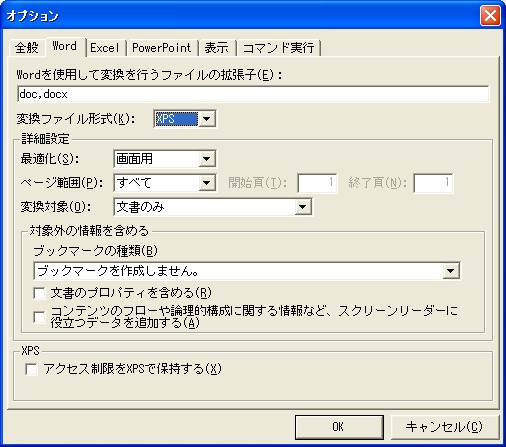The image size is (506, 447).
Task: Click the 終了頁 number field
Action: pos(433,183)
